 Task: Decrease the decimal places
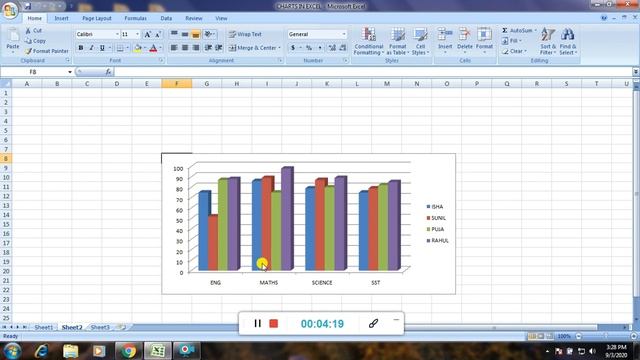[x=343, y=48]
